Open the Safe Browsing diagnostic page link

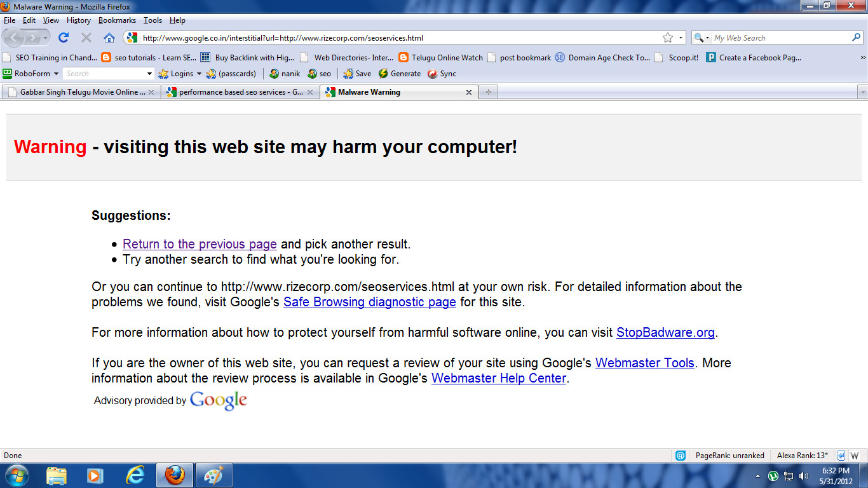pyautogui.click(x=369, y=302)
